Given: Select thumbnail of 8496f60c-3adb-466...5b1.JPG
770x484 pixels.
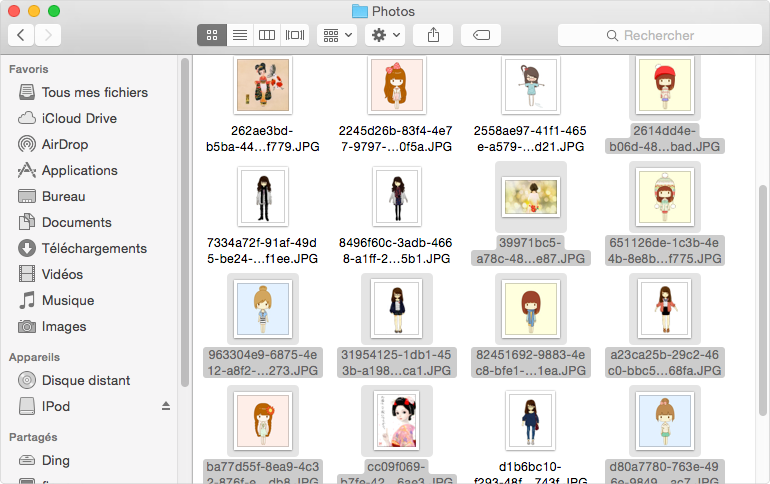Looking at the screenshot, I should coord(397,196).
